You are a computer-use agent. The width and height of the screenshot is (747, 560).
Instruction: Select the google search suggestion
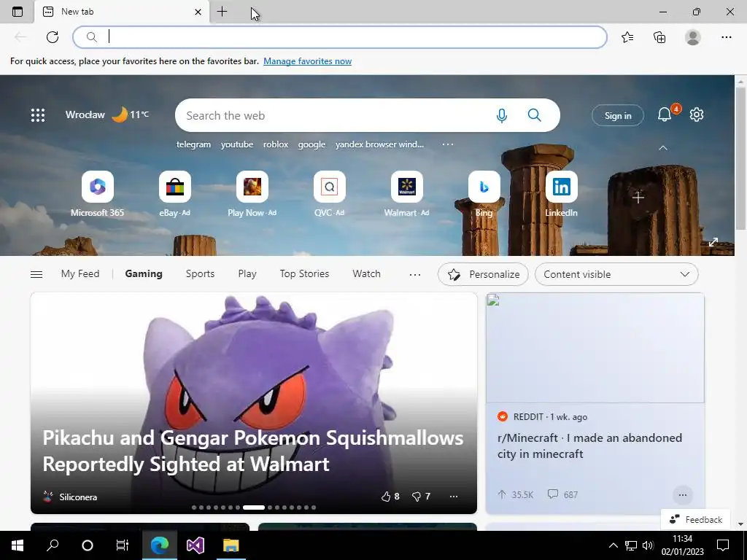pos(311,144)
